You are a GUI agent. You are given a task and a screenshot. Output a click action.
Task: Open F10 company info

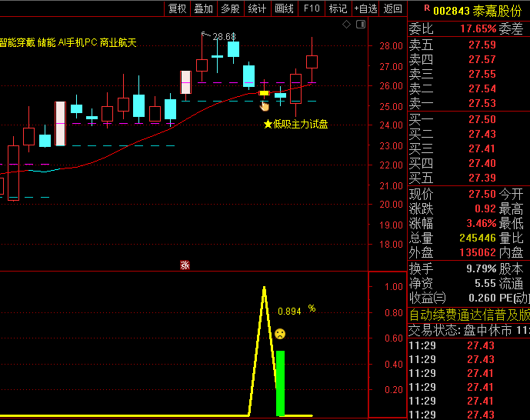[312, 8]
